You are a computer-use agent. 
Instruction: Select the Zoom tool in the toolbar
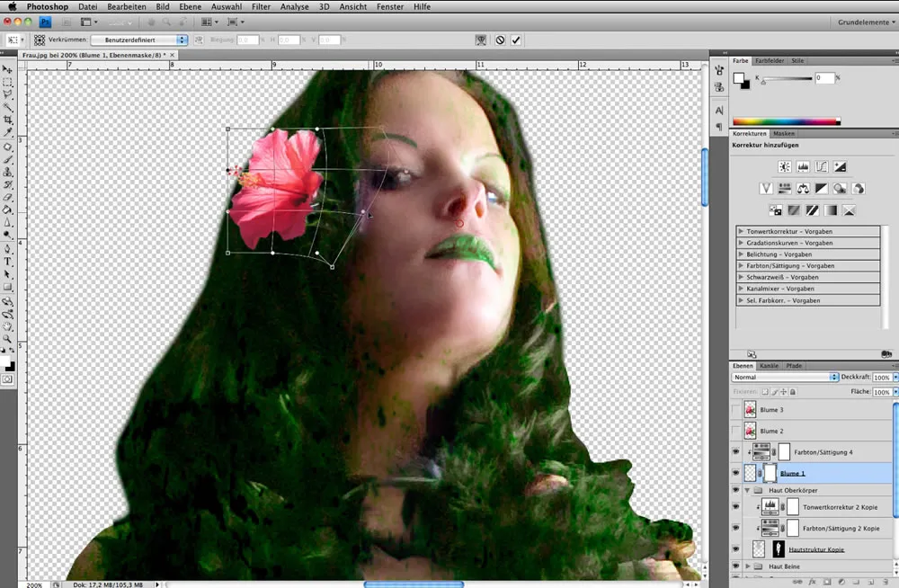tap(7, 339)
